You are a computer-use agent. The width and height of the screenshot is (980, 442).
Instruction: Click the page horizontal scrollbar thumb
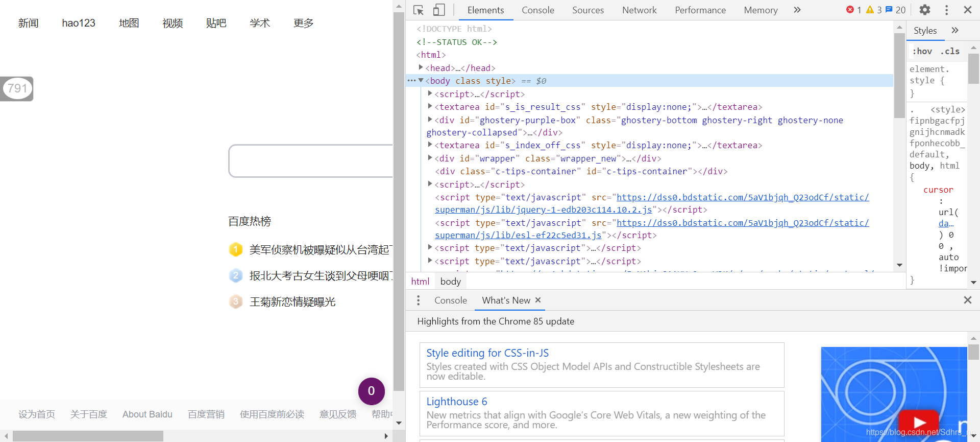[x=88, y=436]
